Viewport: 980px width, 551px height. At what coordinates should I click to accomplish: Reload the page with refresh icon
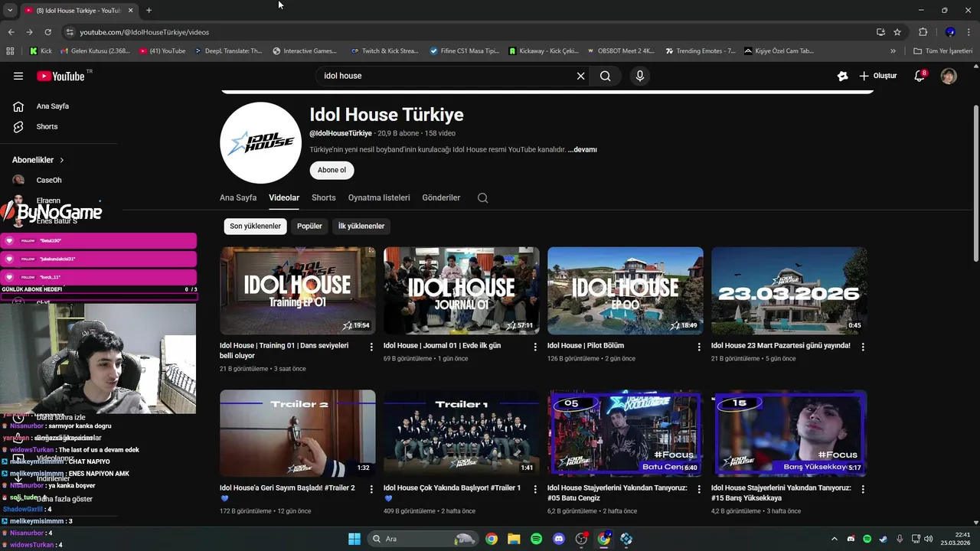pyautogui.click(x=47, y=32)
